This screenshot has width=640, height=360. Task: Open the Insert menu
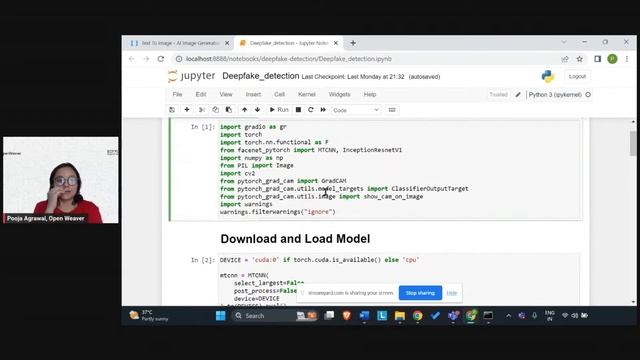coord(253,94)
